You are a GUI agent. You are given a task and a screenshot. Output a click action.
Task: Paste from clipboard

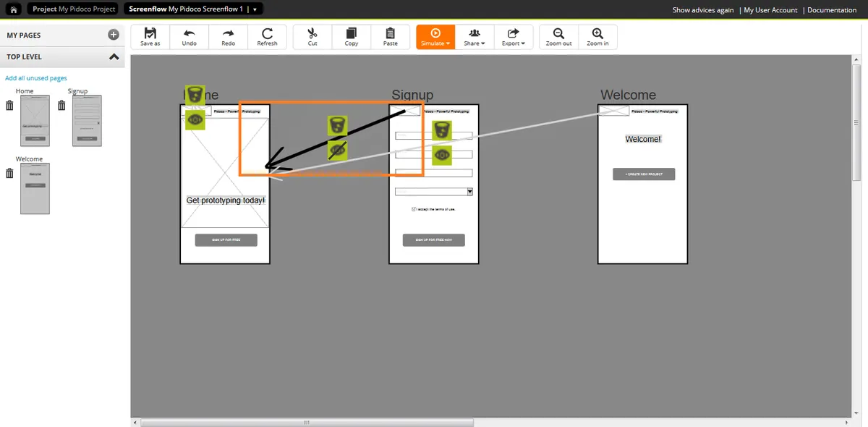[391, 37]
